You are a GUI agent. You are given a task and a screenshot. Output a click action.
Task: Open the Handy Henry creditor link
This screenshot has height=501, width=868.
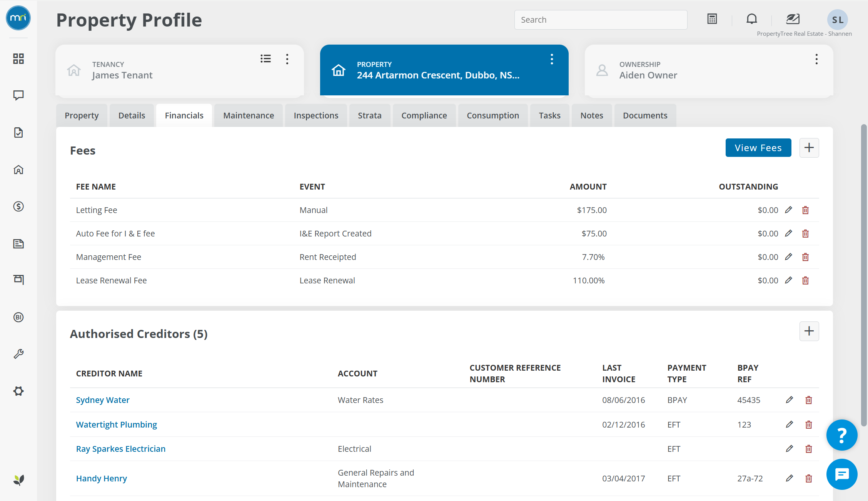click(101, 478)
